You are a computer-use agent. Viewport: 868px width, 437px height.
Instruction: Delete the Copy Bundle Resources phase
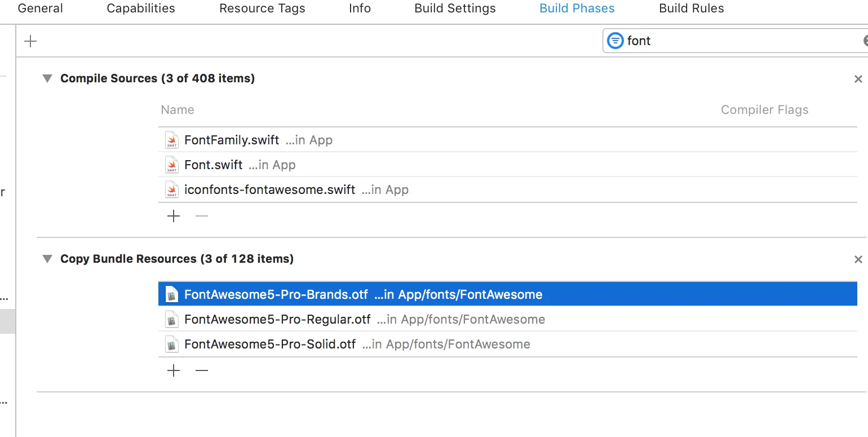[858, 259]
